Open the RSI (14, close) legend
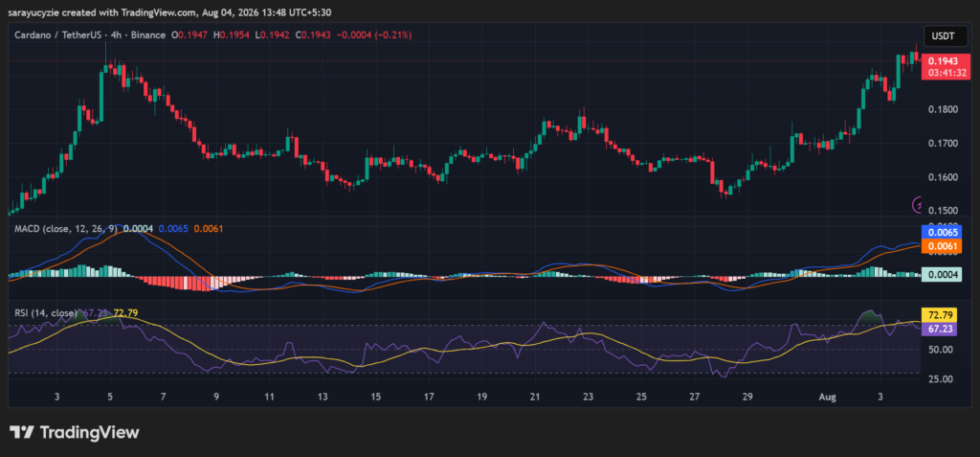Viewport: 980px width, 457px height. (46, 312)
